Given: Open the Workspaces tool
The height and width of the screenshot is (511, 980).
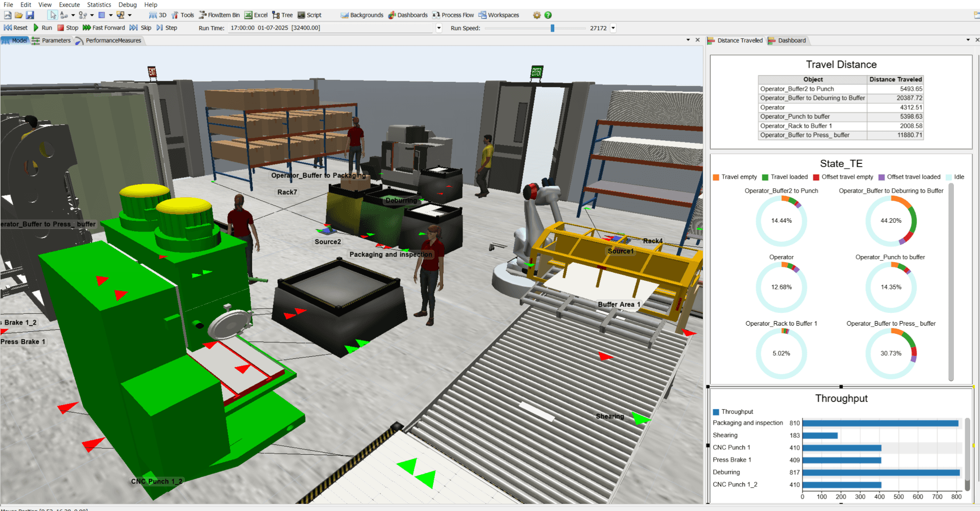Looking at the screenshot, I should (499, 15).
